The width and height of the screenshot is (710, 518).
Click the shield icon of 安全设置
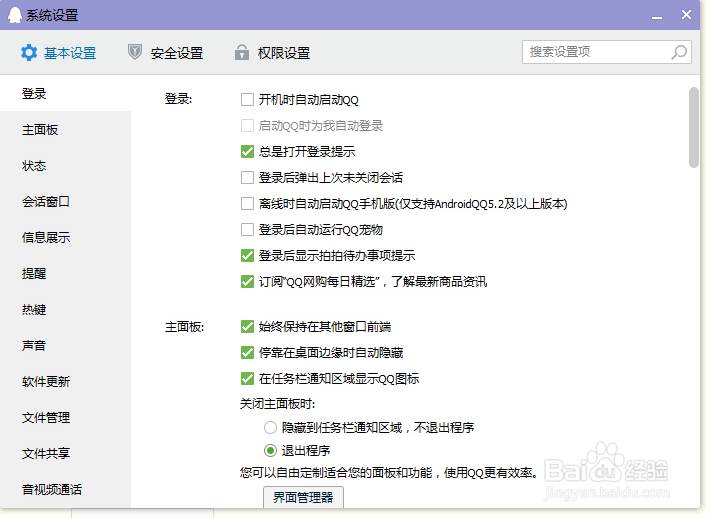pyautogui.click(x=134, y=52)
